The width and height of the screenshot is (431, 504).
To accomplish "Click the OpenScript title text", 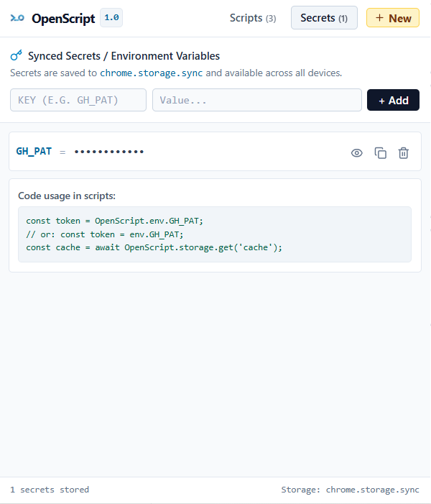I will [x=63, y=19].
